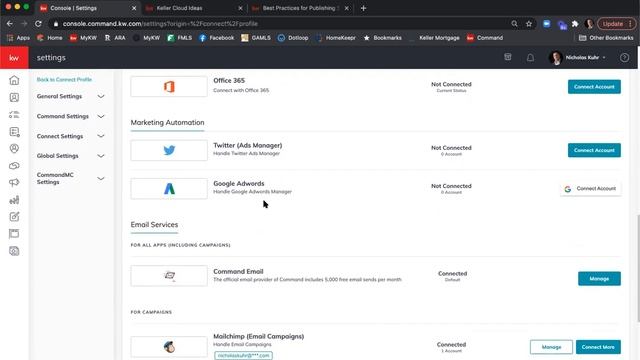
Task: Switch to the Keller Cloud Ideas tab
Action: click(x=180, y=8)
